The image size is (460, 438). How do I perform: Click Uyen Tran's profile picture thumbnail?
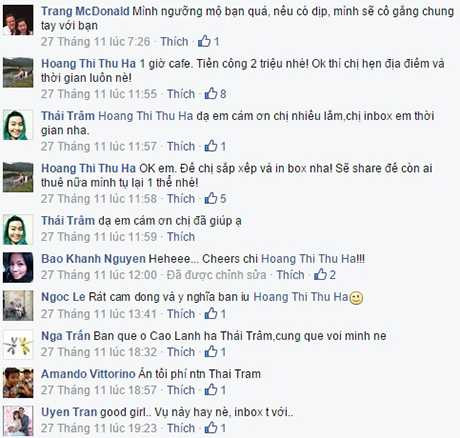point(18,421)
